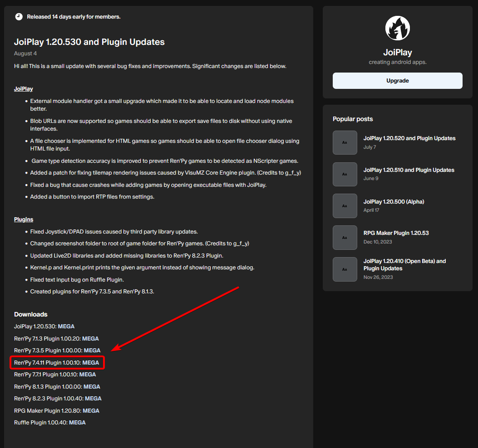Open popular post RPG Maker Plugin 1.20.53
The image size is (478, 448).
[x=396, y=233]
